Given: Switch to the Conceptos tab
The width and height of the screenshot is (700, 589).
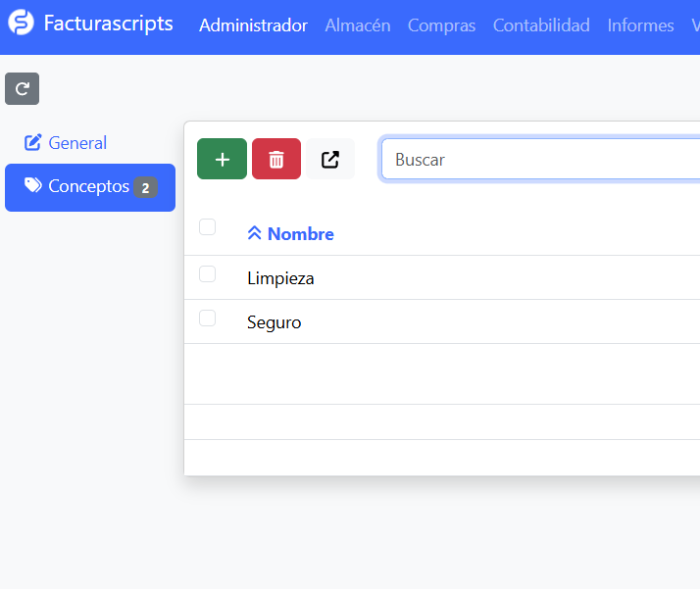Looking at the screenshot, I should 90,187.
